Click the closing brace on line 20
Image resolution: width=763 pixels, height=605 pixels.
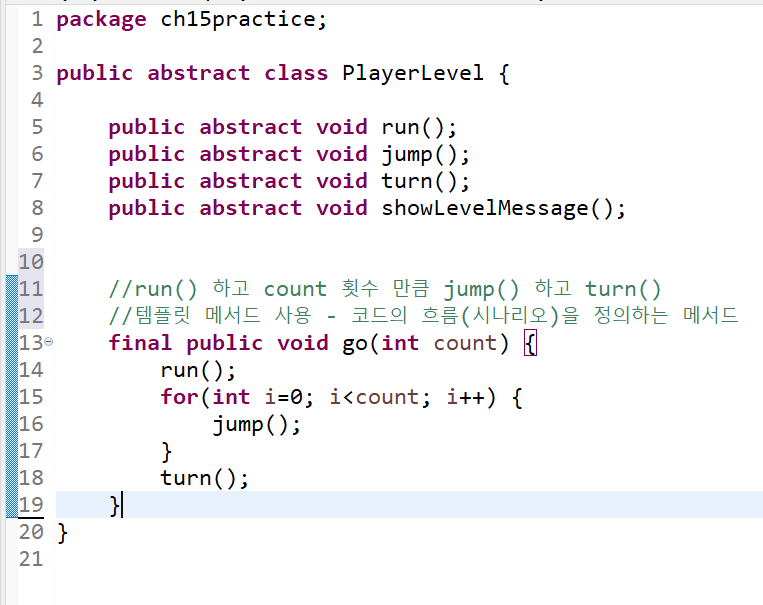coord(62,533)
